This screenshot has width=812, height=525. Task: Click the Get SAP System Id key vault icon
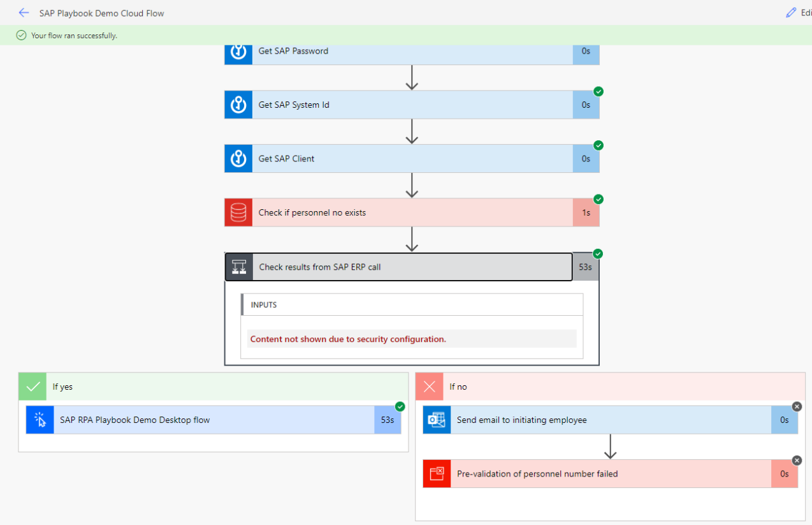point(238,105)
